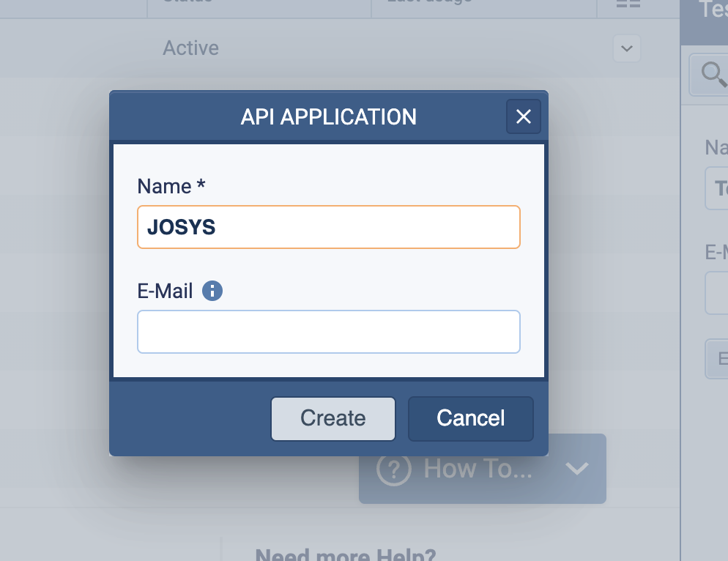This screenshot has width=728, height=561.
Task: Click the How To... button label
Action: [x=478, y=469]
